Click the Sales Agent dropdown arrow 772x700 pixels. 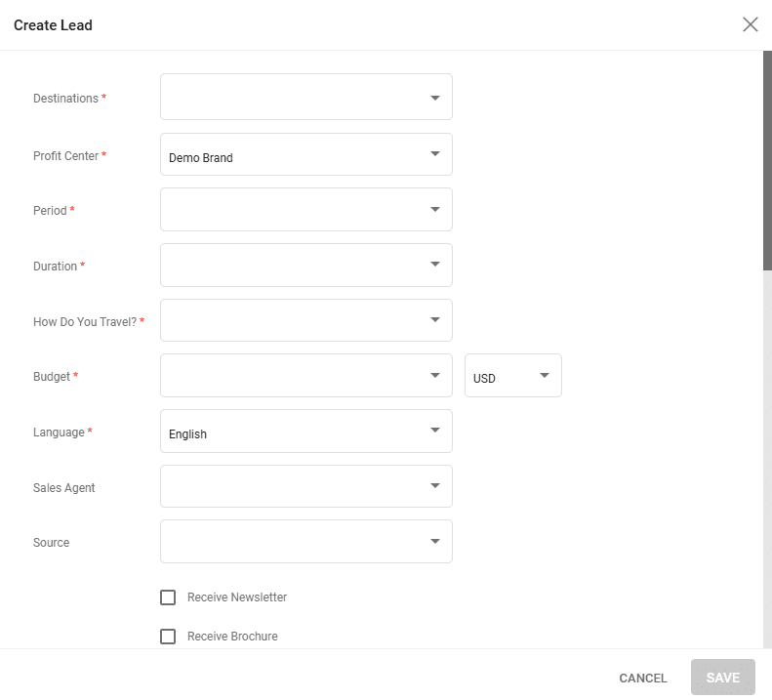tap(434, 486)
